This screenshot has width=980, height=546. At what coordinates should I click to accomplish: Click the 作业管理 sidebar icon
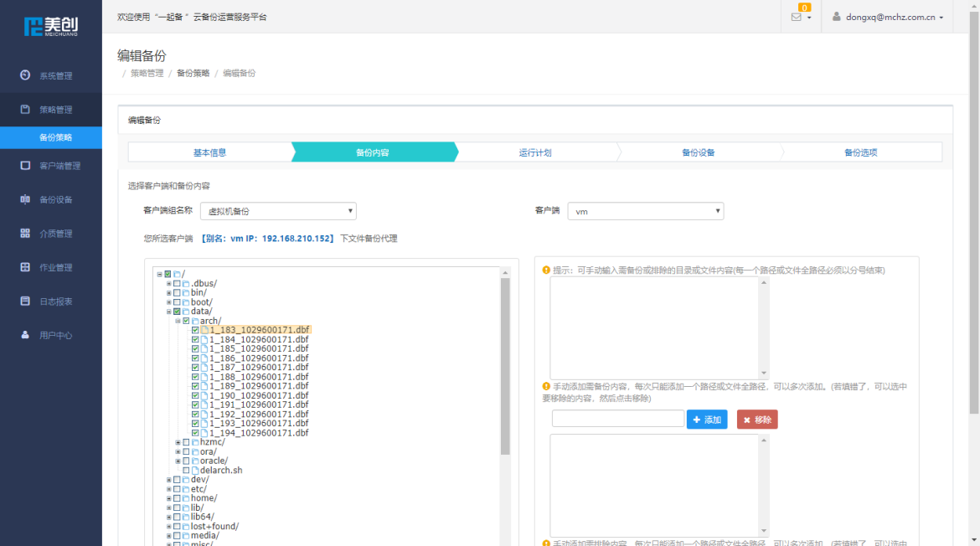25,267
